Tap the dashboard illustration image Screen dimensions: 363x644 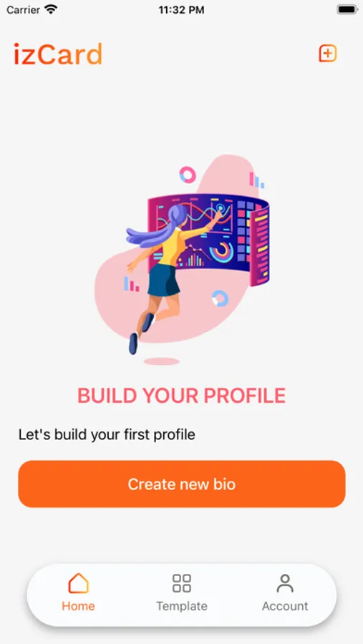[182, 260]
